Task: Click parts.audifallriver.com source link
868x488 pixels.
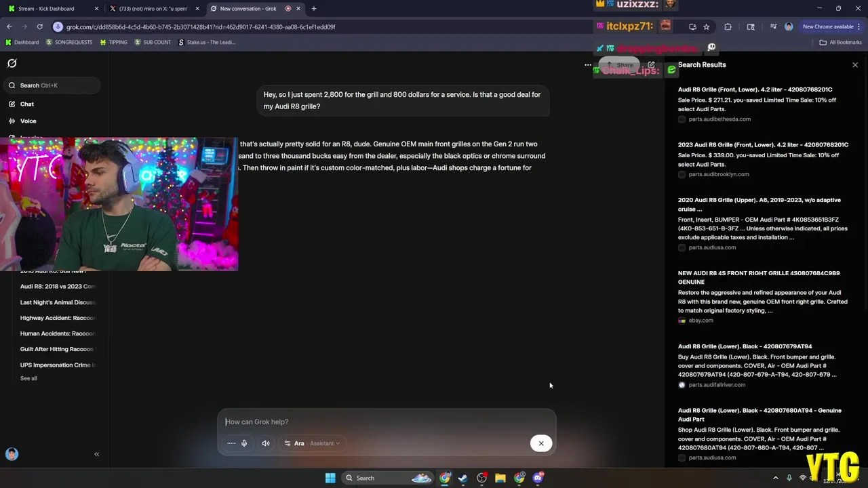Action: (717, 385)
